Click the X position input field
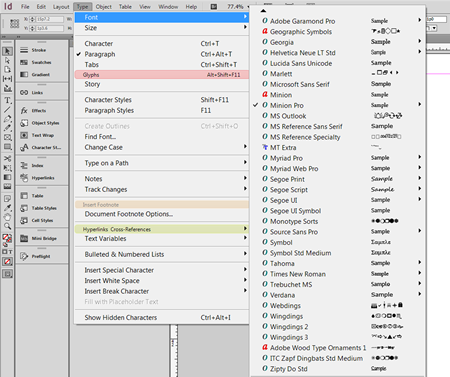 pos(49,19)
